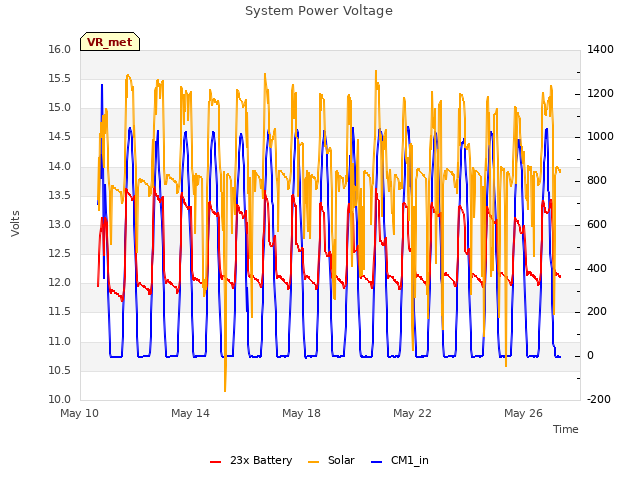Click the May 18 x-axis tick label
The image size is (640, 480).
(302, 413)
